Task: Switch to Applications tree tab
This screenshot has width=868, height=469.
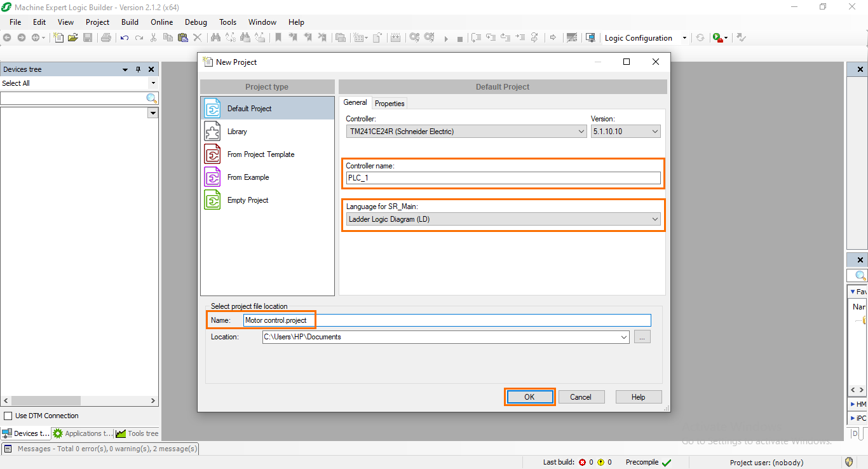Action: 82,433
